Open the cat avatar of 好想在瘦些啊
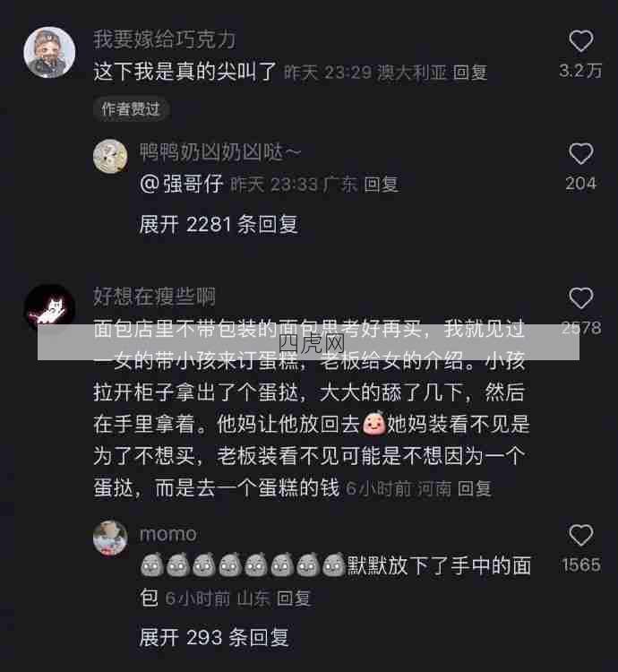Screen dimensions: 618x672 [49, 307]
